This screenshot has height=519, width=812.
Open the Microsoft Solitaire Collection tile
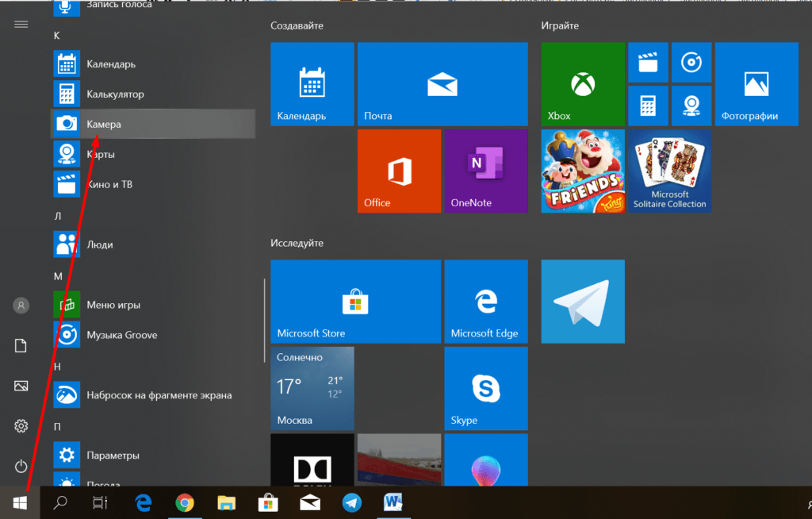tap(669, 171)
